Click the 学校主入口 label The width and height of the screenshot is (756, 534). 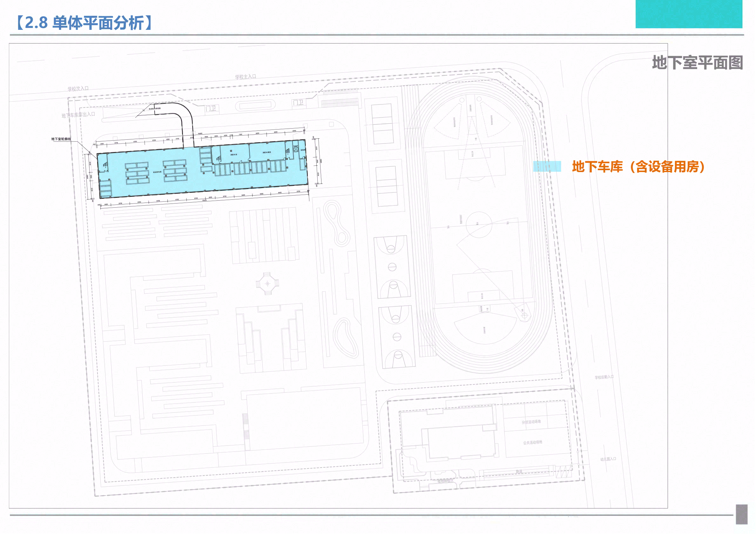(245, 77)
